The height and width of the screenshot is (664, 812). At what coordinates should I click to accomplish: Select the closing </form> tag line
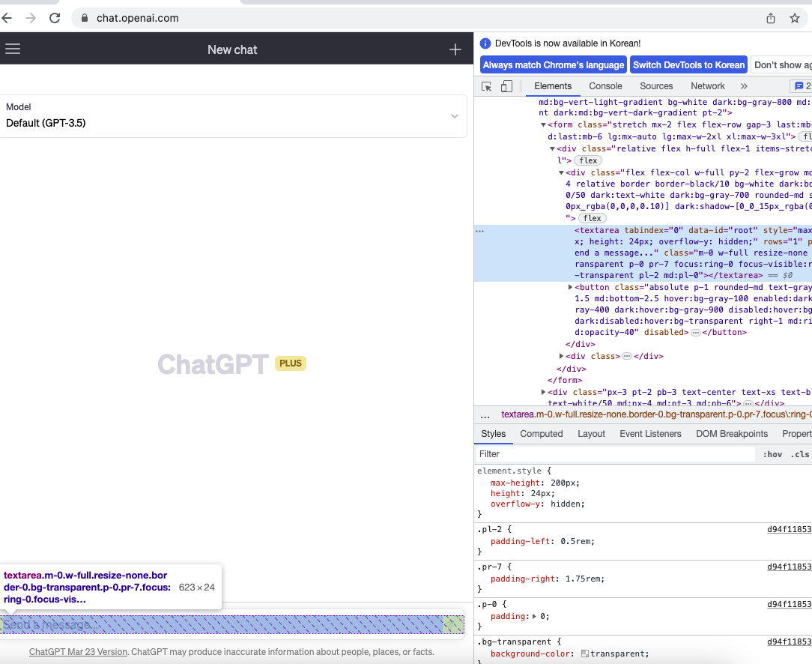click(x=565, y=380)
